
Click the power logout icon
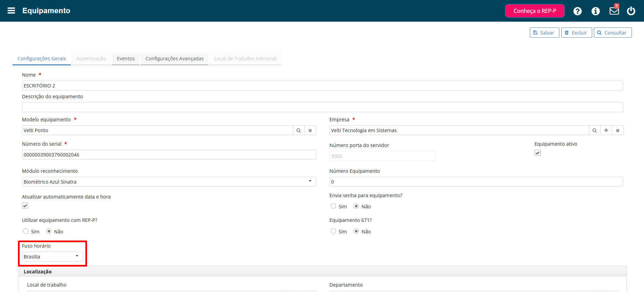point(631,11)
